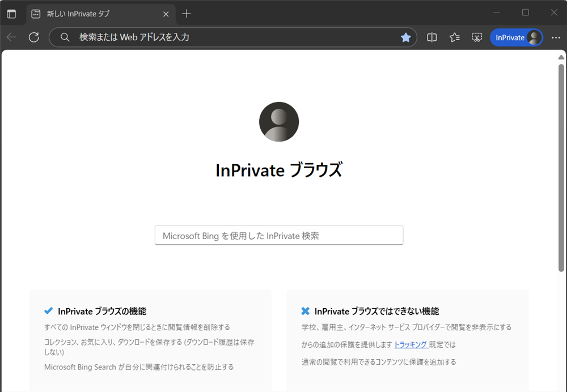Image resolution: width=567 pixels, height=392 pixels.
Task: Add this page to favorites via the star
Action: [x=406, y=37]
